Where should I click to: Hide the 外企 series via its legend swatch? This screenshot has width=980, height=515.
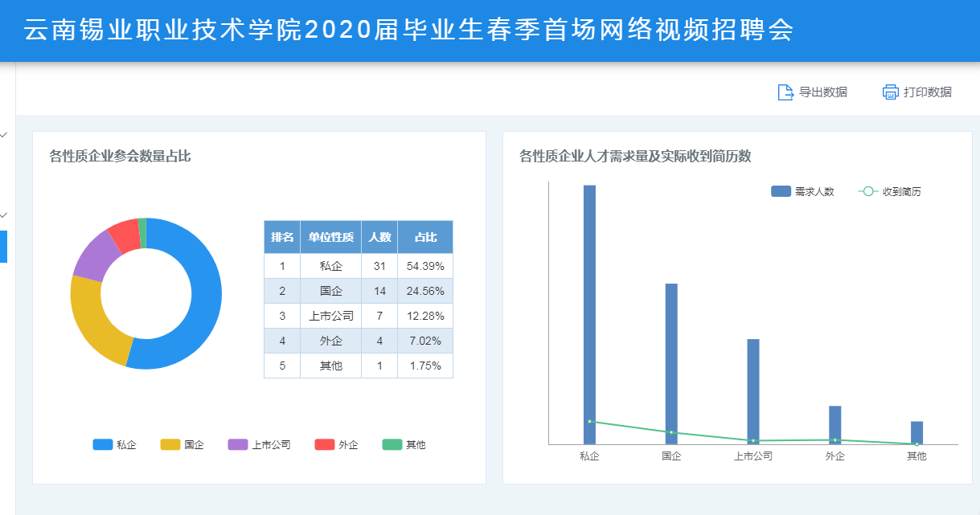(x=325, y=444)
